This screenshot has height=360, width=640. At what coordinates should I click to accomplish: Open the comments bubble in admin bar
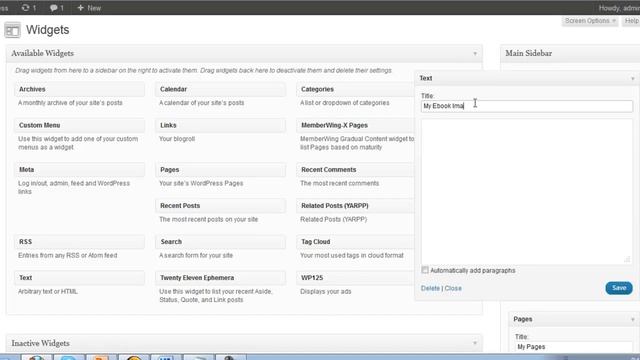pyautogui.click(x=56, y=8)
